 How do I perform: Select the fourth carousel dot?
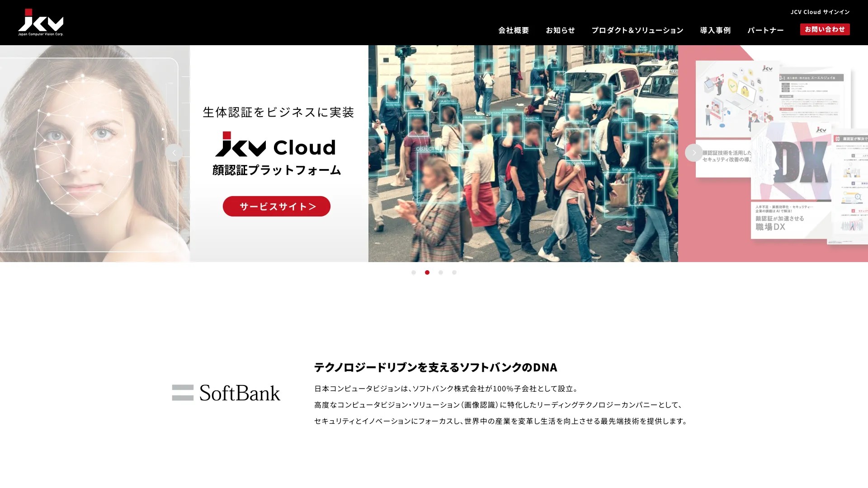(454, 272)
